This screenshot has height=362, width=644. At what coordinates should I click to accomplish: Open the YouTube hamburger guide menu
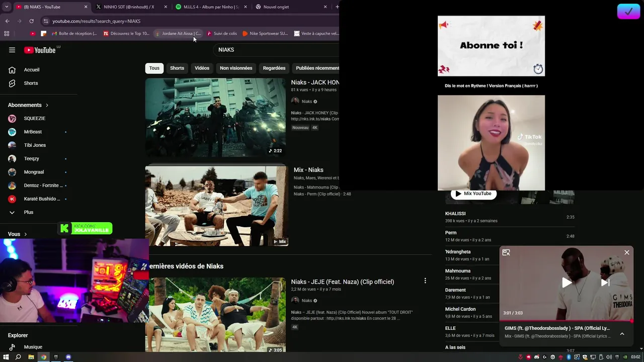[12, 50]
